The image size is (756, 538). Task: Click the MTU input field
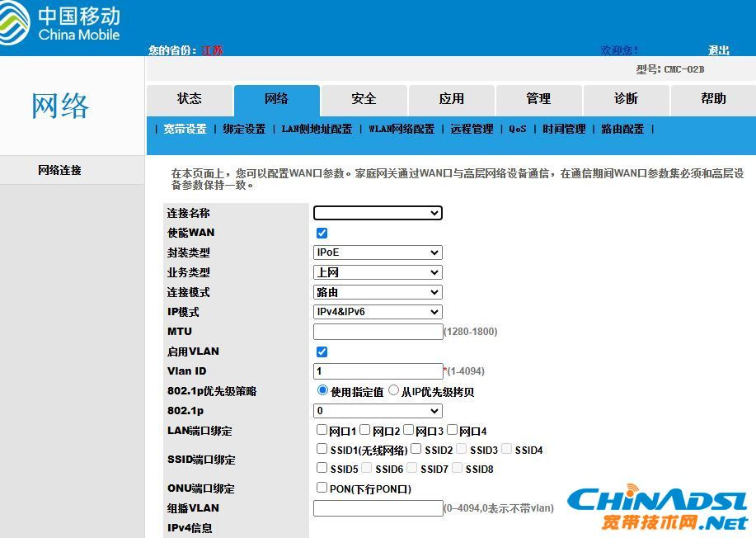click(378, 332)
